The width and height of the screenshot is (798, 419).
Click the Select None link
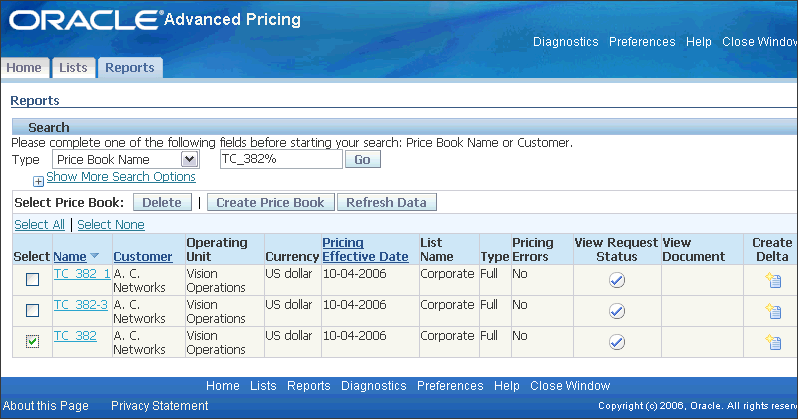point(111,225)
